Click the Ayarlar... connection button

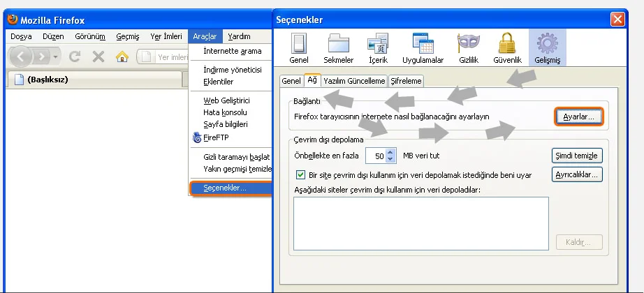(578, 117)
